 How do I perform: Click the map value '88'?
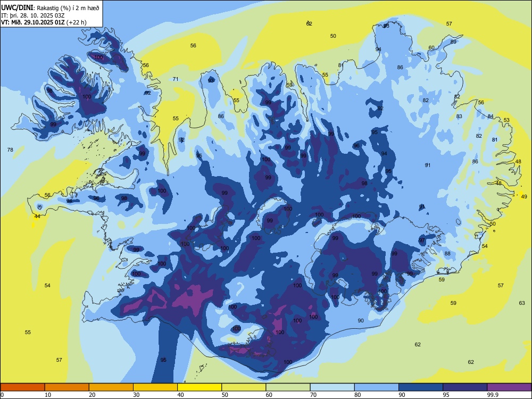point(447,253)
